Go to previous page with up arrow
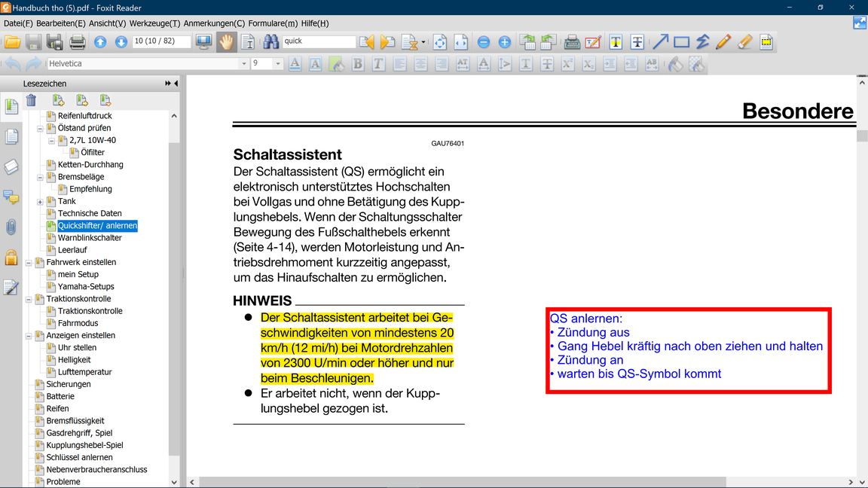 (99, 42)
